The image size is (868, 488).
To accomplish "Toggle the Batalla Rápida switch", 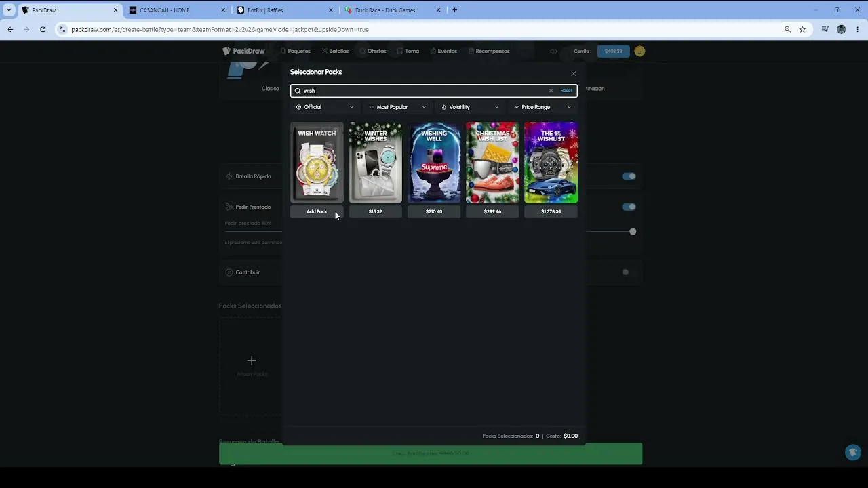I will pos(629,176).
